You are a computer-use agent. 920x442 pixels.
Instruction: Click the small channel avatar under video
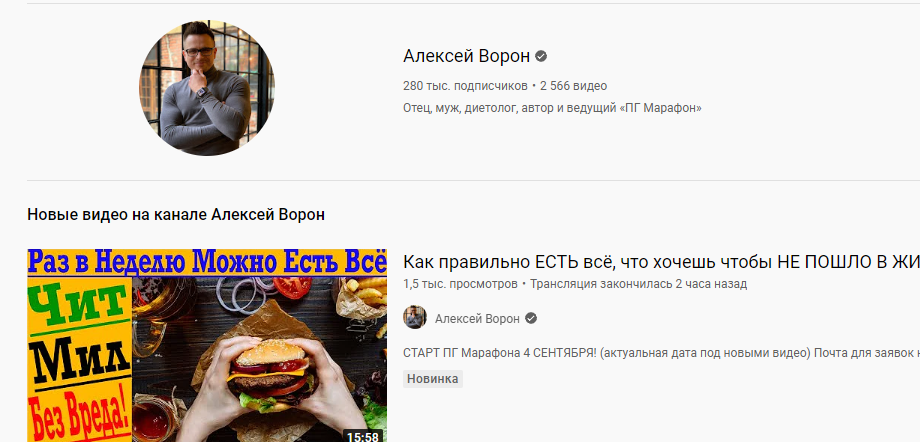(x=415, y=318)
